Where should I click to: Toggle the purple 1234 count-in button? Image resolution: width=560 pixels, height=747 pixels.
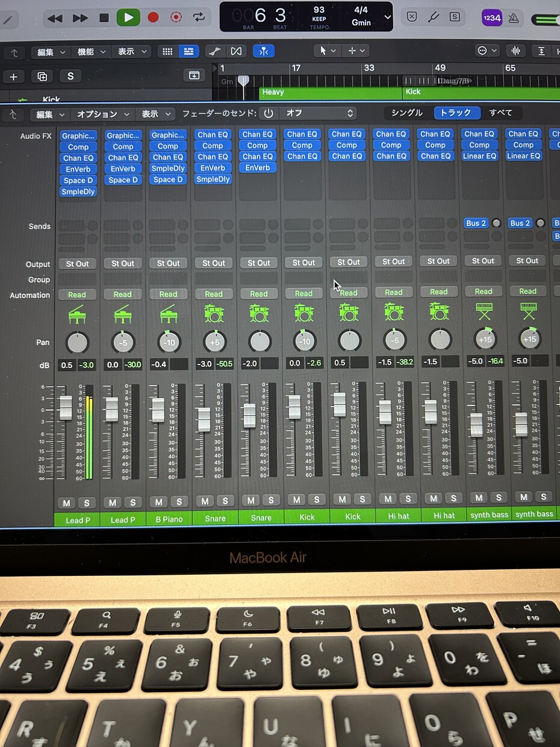point(492,17)
